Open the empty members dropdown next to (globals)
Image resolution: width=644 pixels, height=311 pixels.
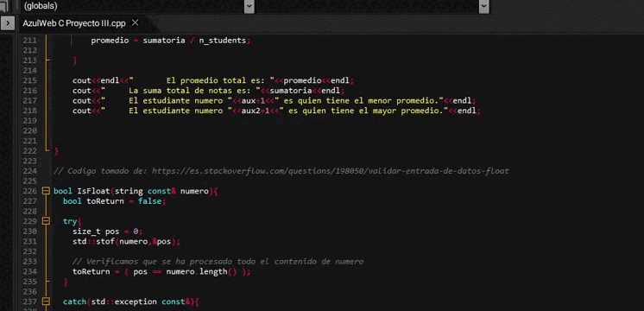tap(483, 6)
